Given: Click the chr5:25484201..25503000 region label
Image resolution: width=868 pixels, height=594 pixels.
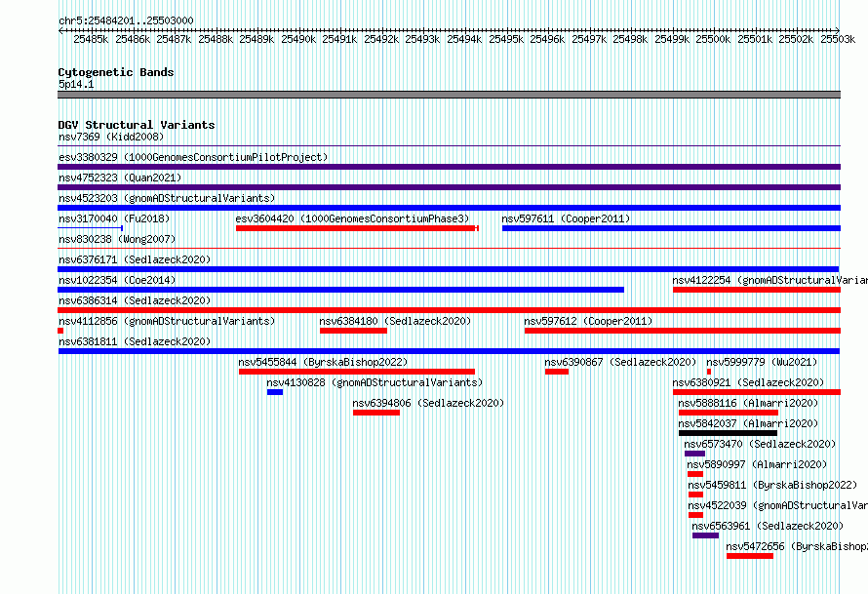Looking at the screenshot, I should point(126,20).
